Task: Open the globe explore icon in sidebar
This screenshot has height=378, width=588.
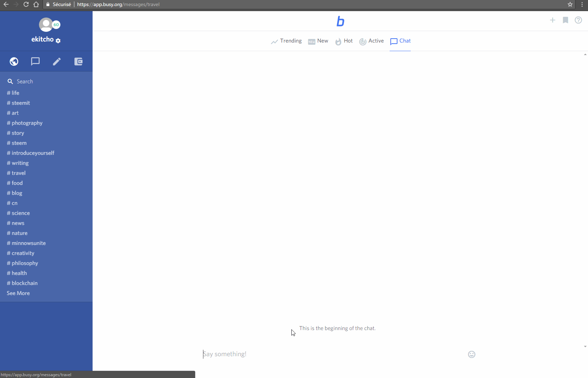Action: click(x=14, y=62)
